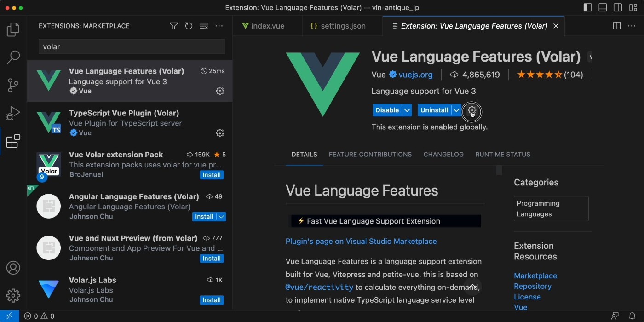This screenshot has height=322, width=644.
Task: Open the Disable dropdown arrow
Action: pos(407,110)
